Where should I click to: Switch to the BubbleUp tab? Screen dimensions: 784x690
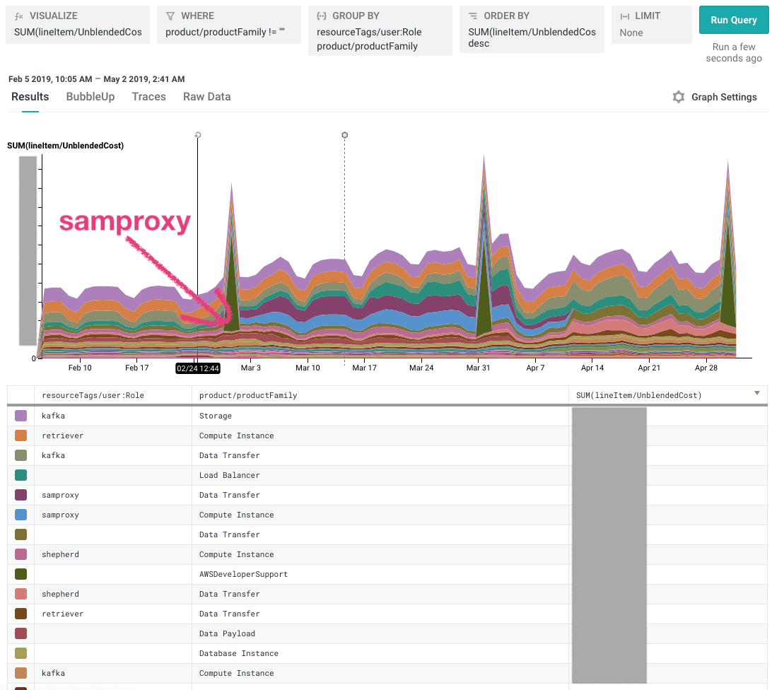point(90,97)
